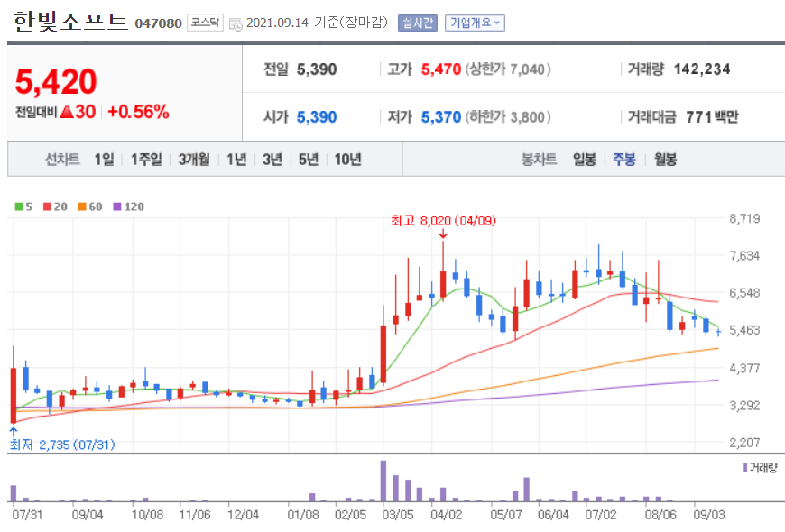Click the blue arrow marker under the 07/31 low
The width and height of the screenshot is (785, 532).
click(15, 431)
